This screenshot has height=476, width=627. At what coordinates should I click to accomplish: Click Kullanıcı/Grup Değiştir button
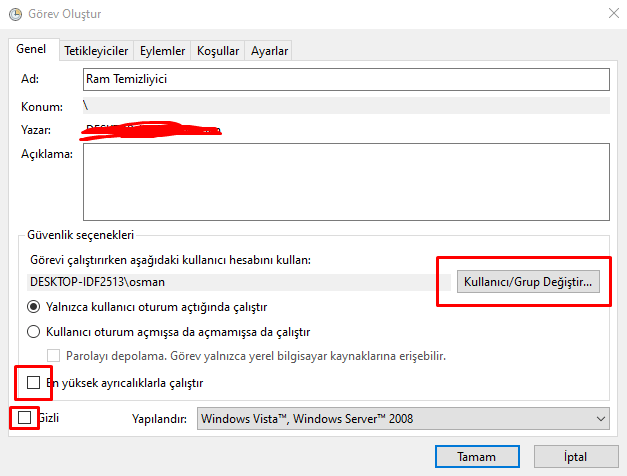[x=528, y=282]
